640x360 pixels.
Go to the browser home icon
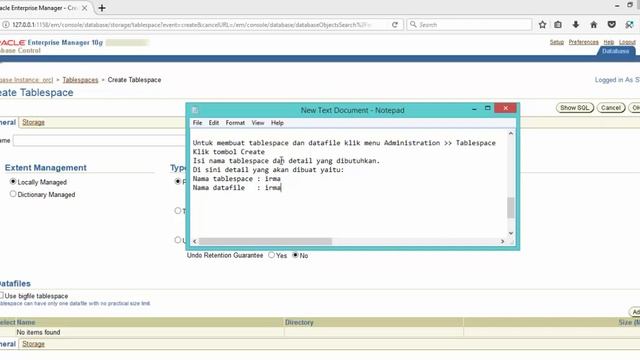click(593, 25)
